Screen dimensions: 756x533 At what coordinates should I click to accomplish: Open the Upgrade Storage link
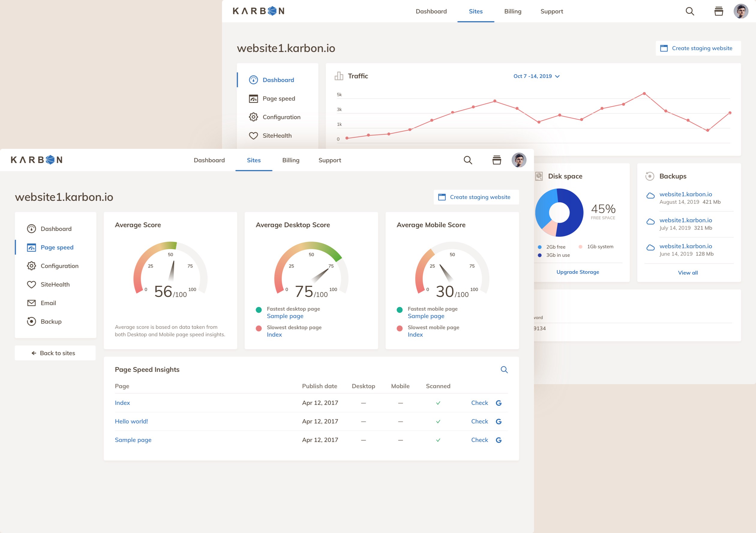577,272
